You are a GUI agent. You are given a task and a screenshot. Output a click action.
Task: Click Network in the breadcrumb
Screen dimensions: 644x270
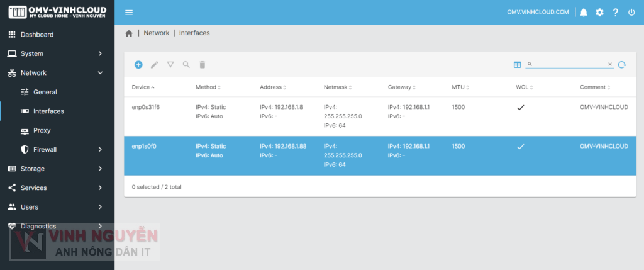tap(157, 33)
